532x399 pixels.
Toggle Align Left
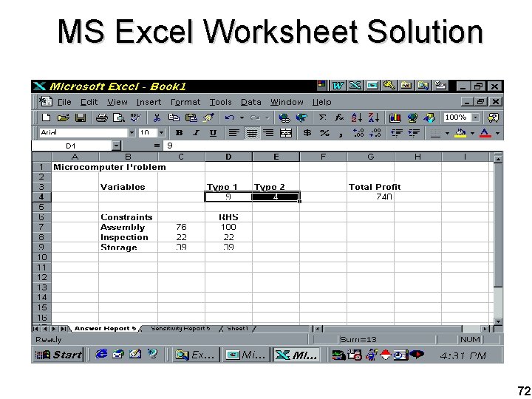[x=233, y=133]
